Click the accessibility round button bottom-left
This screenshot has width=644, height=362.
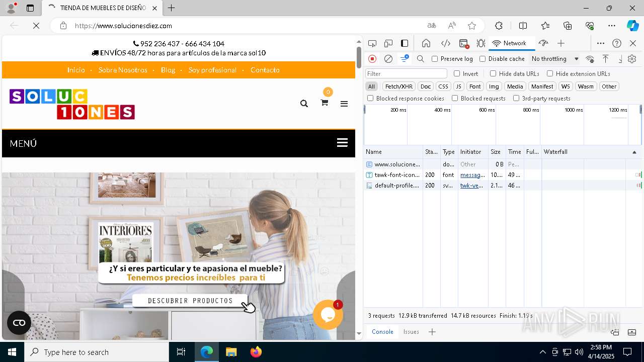coord(19,323)
